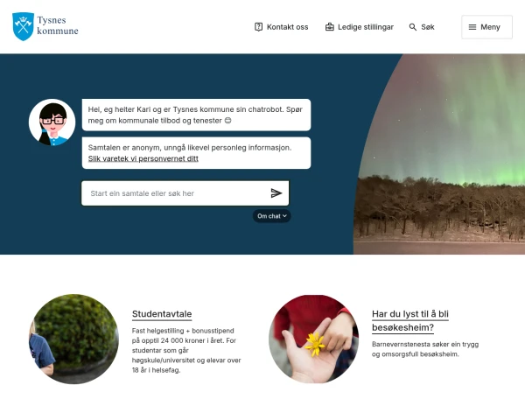525x420 pixels.
Task: Click the yellow flower hands thumbnail
Action: (314, 339)
